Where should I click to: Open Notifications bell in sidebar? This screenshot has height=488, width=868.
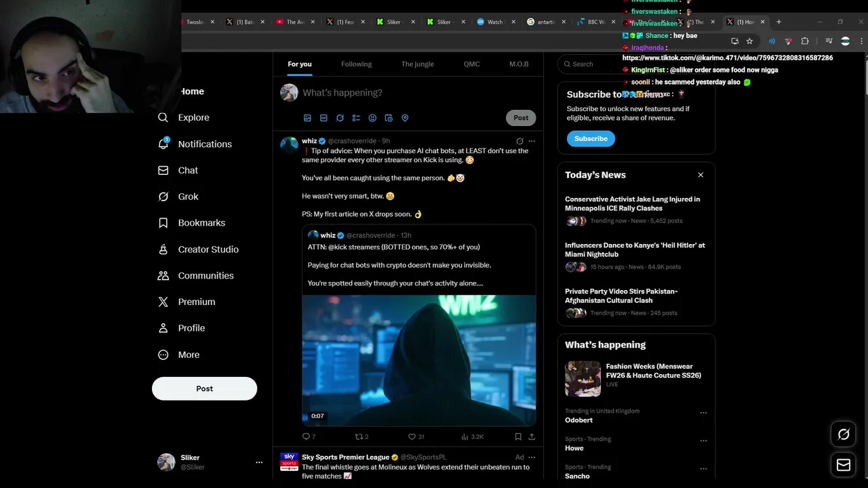click(195, 144)
